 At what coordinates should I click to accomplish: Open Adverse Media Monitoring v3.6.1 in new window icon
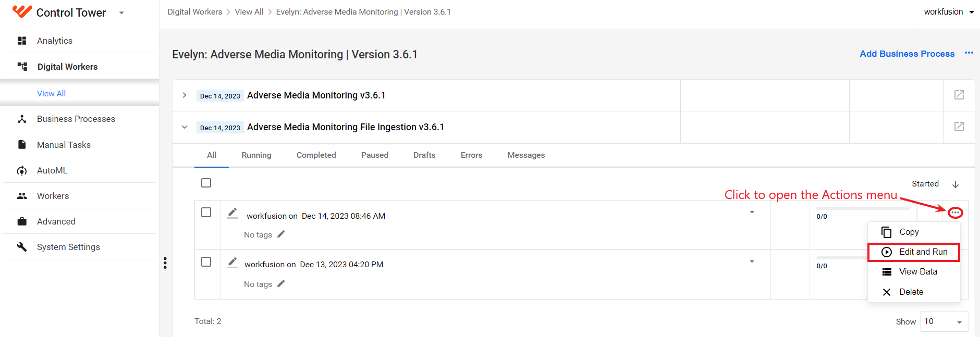pos(959,95)
